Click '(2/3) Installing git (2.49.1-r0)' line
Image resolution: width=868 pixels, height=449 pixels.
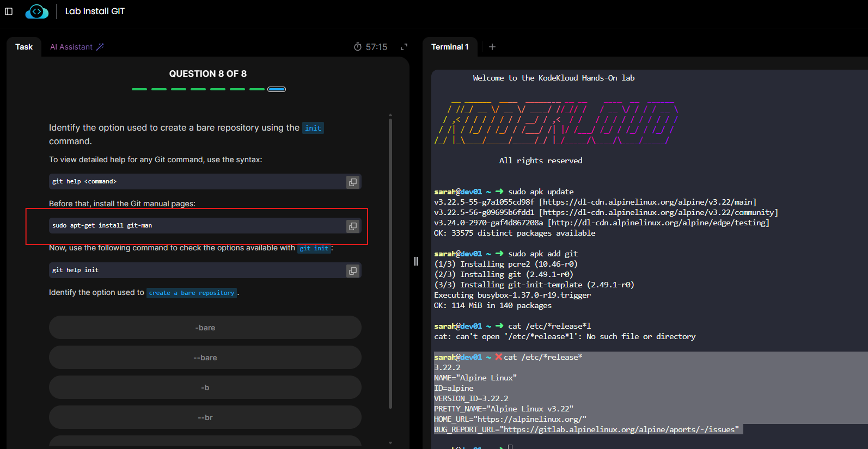pyautogui.click(x=504, y=274)
